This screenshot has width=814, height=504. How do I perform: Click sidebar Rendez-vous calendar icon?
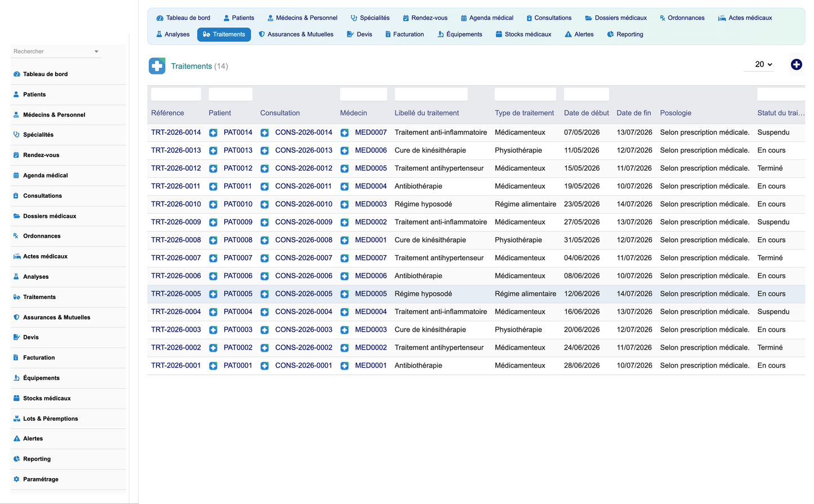coord(16,155)
